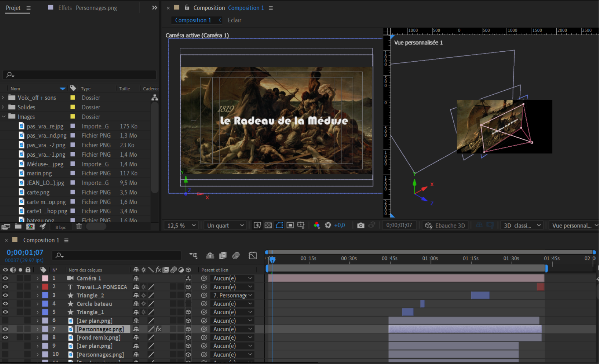Click the Project panel search field
The image size is (599, 364).
pyautogui.click(x=80, y=75)
